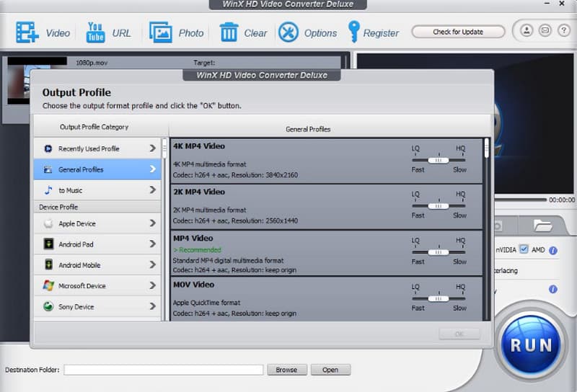577x392 pixels.
Task: Select 2K MP4 Video profile
Action: pos(327,207)
